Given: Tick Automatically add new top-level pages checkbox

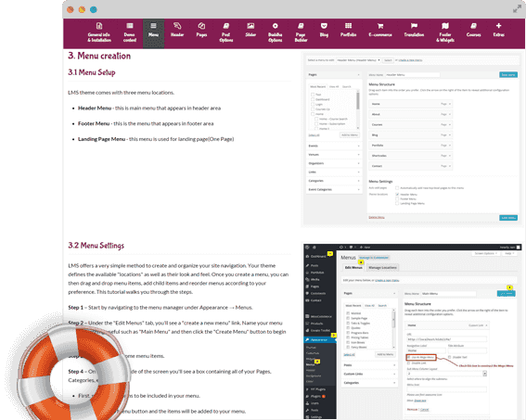Looking at the screenshot, I should pyautogui.click(x=397, y=188).
